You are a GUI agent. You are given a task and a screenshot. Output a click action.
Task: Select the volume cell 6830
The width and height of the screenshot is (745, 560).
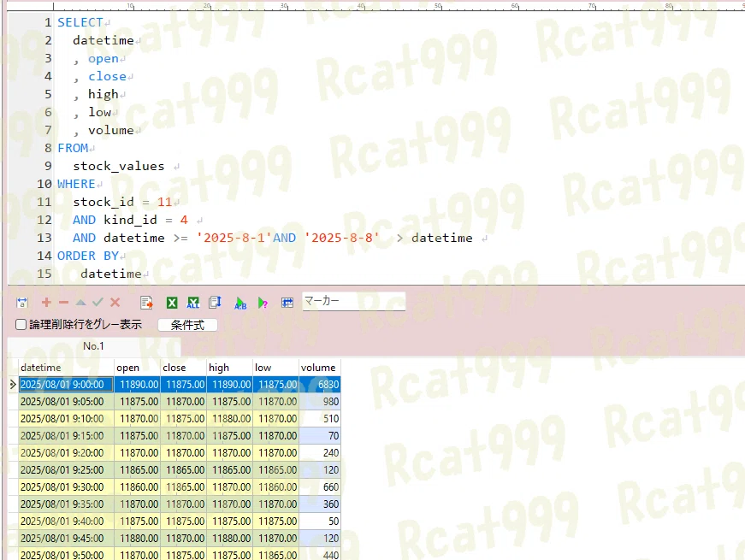320,384
